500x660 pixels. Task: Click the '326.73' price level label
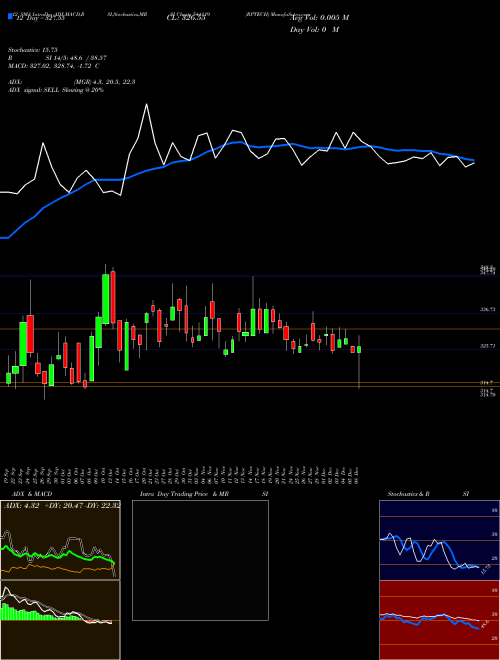488,309
